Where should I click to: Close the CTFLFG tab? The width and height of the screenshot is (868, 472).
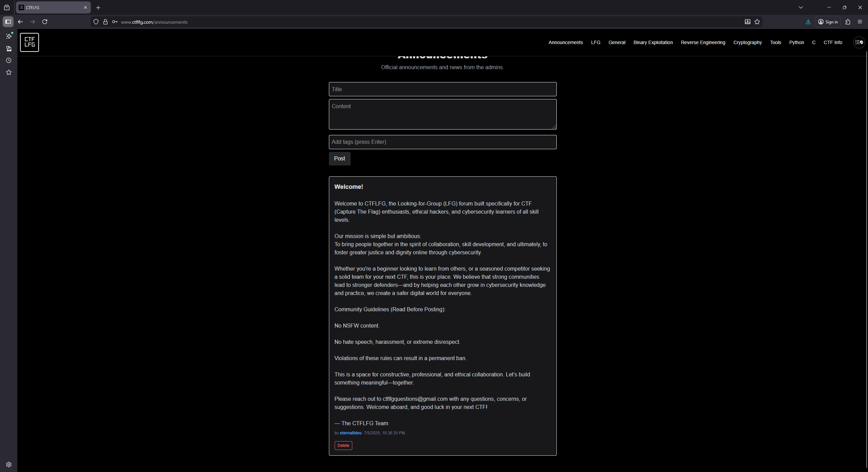tap(85, 7)
